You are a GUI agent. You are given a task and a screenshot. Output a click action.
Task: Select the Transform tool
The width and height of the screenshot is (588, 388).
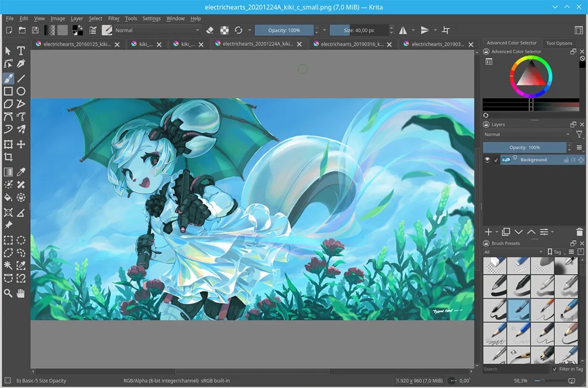[x=8, y=144]
